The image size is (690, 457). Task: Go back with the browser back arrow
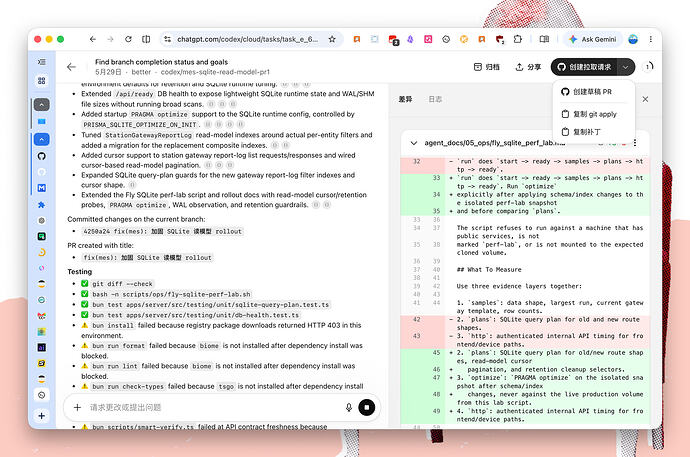pos(92,39)
